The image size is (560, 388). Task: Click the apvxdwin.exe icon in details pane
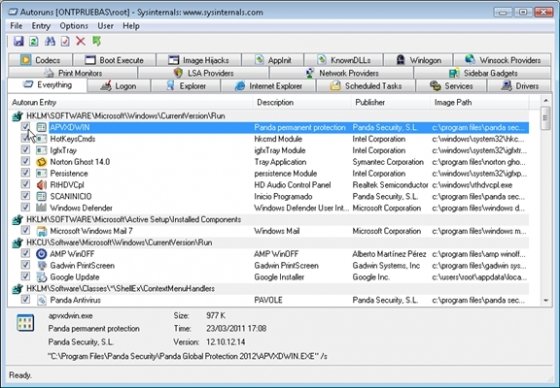click(26, 323)
